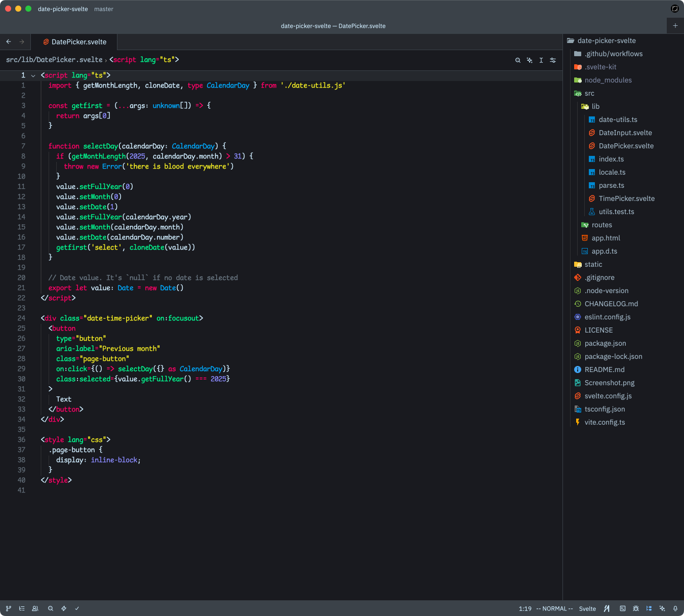
Task: Click the text cursor selections icon in toolbar
Action: pyautogui.click(x=541, y=60)
